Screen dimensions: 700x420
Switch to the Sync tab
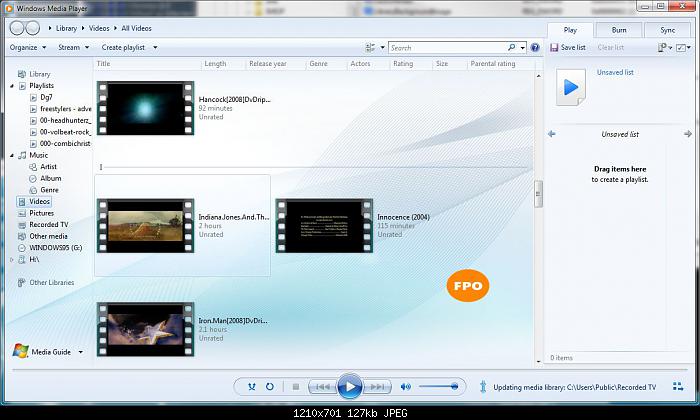[x=667, y=30]
